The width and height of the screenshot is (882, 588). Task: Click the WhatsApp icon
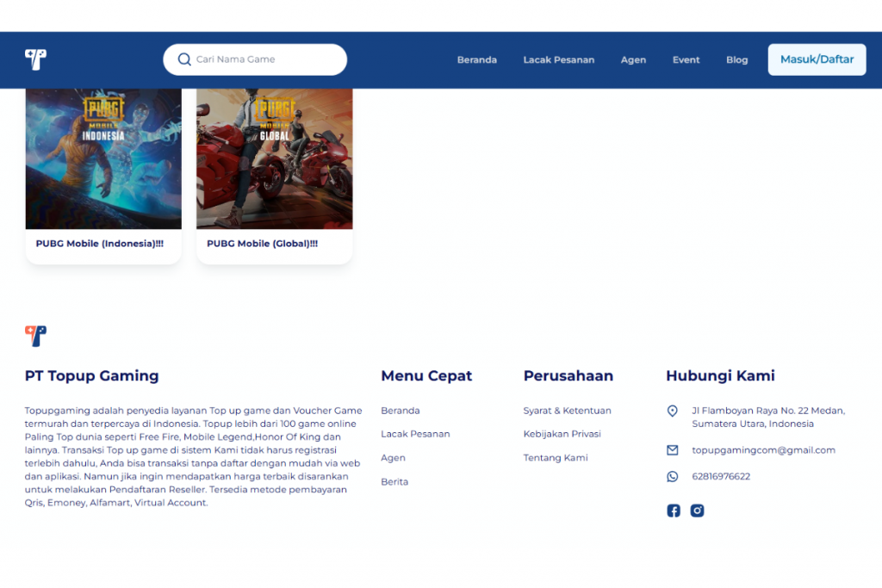672,477
